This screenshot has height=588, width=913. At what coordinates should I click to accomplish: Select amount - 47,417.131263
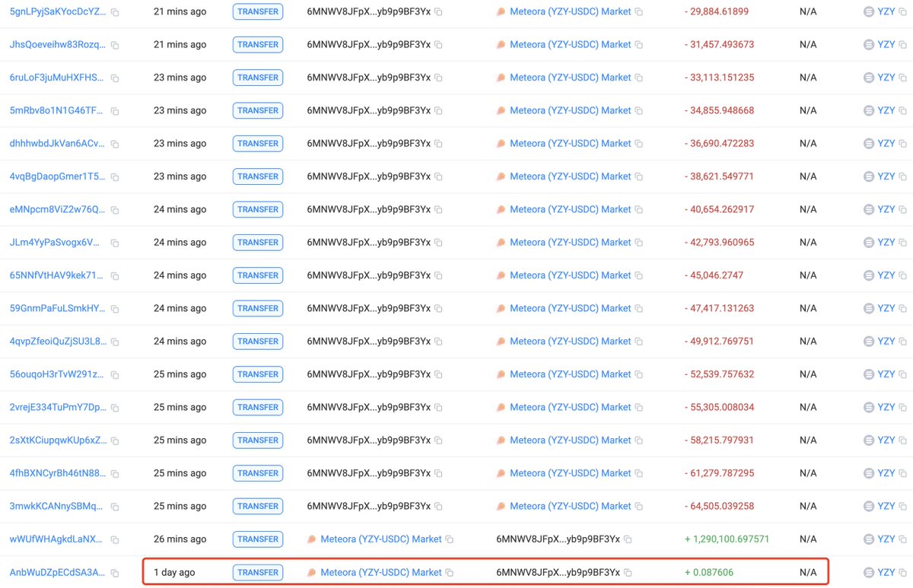tap(719, 308)
